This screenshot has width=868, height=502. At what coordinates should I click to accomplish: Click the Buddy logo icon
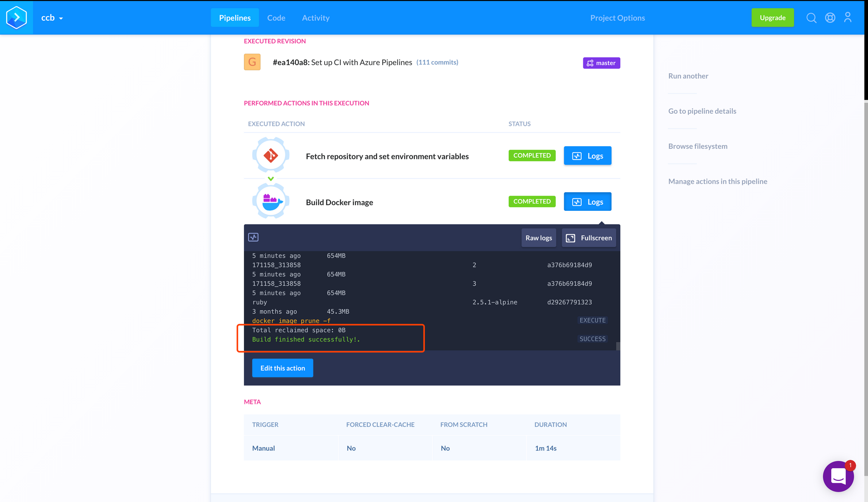[16, 17]
